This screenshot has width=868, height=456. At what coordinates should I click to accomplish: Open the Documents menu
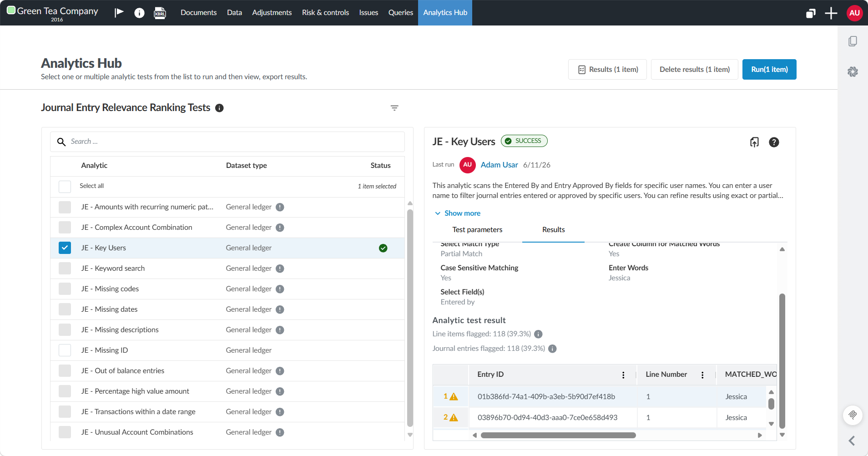(198, 13)
